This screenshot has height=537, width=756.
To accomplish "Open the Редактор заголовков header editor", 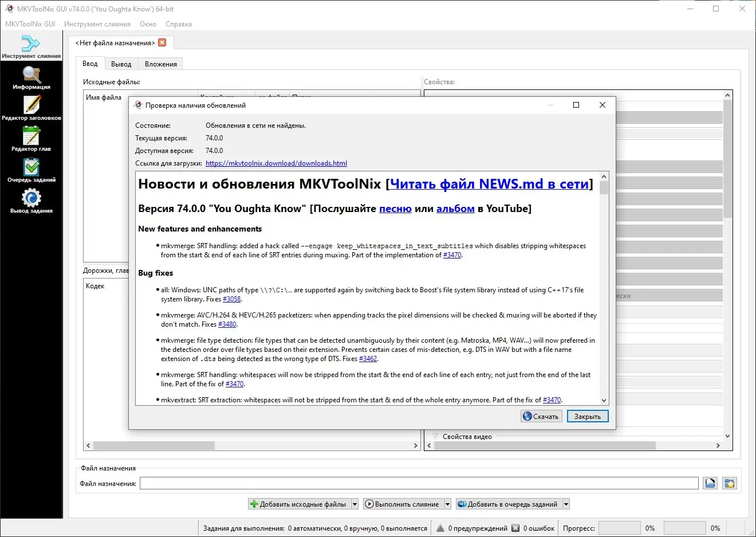I will (31, 109).
